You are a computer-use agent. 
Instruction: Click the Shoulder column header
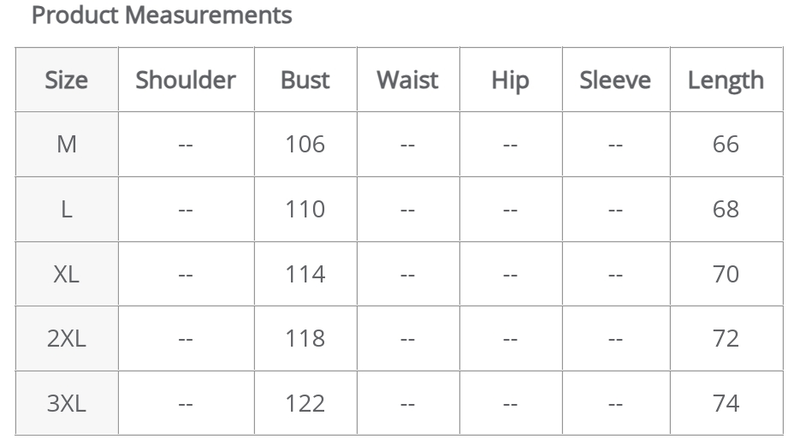click(185, 80)
